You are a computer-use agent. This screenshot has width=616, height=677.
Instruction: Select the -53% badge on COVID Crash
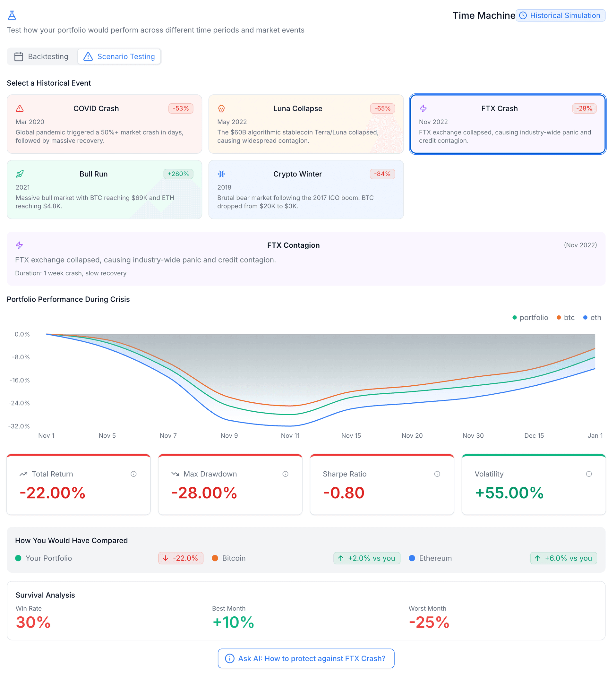pos(181,108)
